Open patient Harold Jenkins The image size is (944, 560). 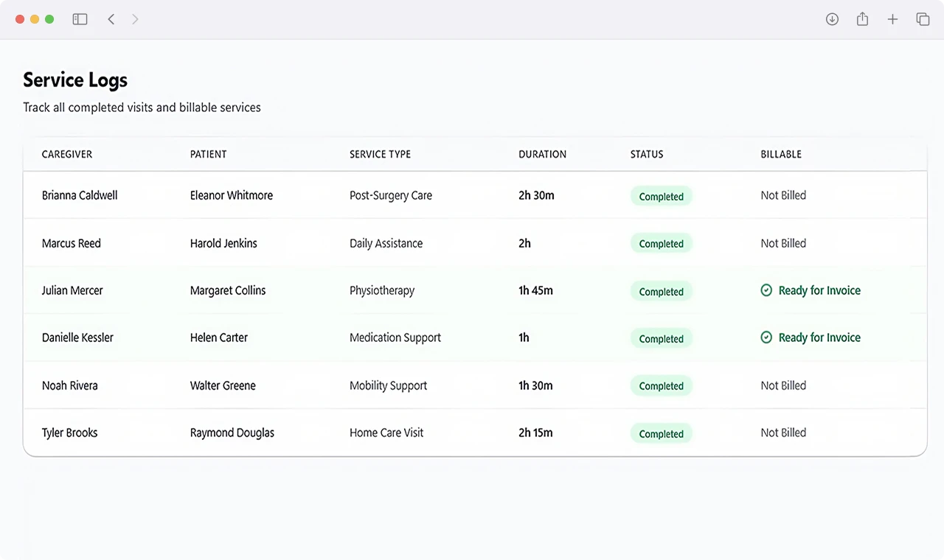(x=223, y=243)
